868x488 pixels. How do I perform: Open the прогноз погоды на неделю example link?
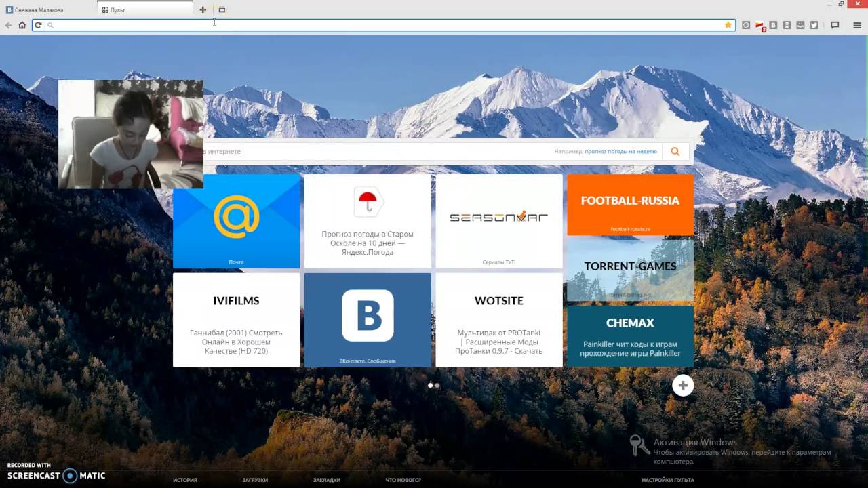[620, 152]
